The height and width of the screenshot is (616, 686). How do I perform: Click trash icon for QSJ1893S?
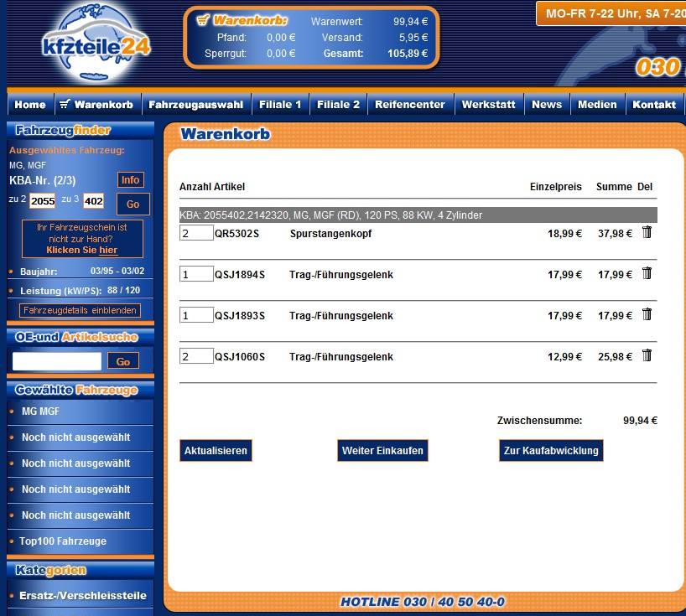[647, 314]
